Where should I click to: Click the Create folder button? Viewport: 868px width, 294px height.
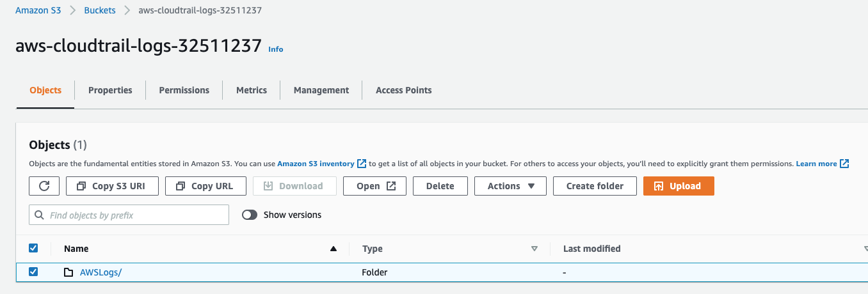(595, 186)
